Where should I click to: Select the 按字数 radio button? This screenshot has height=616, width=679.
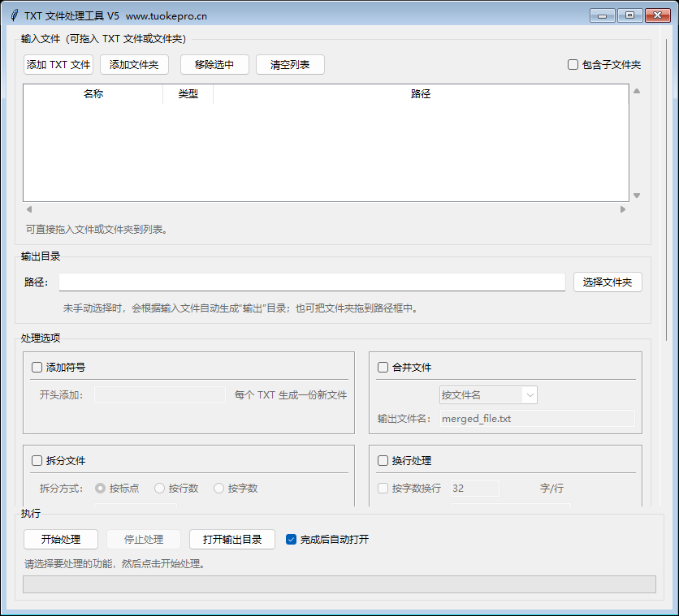(218, 489)
